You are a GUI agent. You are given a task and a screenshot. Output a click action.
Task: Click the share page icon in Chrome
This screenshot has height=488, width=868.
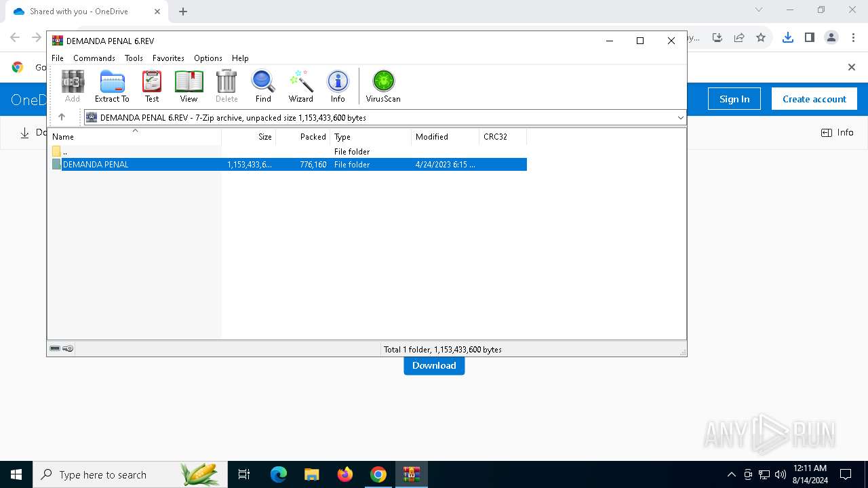click(739, 38)
